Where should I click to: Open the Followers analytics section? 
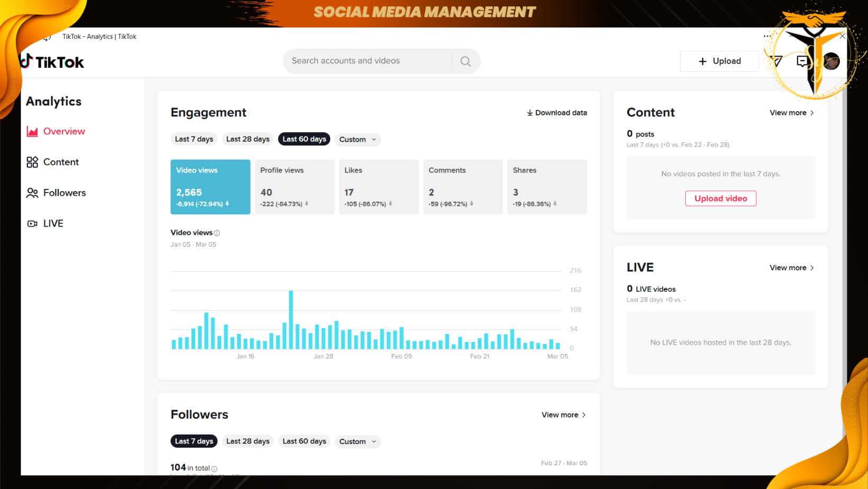(56, 193)
